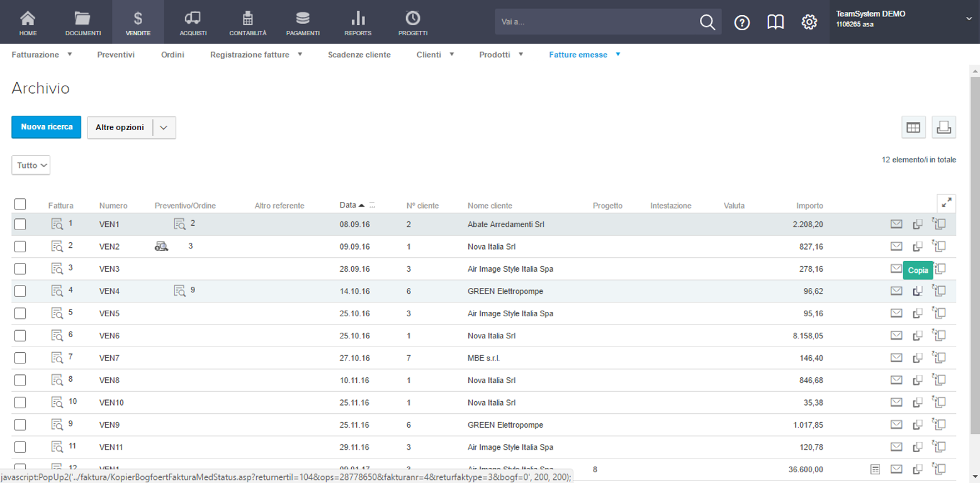The image size is (980, 483).
Task: Click the copy icon in VEN4 row
Action: 918,291
